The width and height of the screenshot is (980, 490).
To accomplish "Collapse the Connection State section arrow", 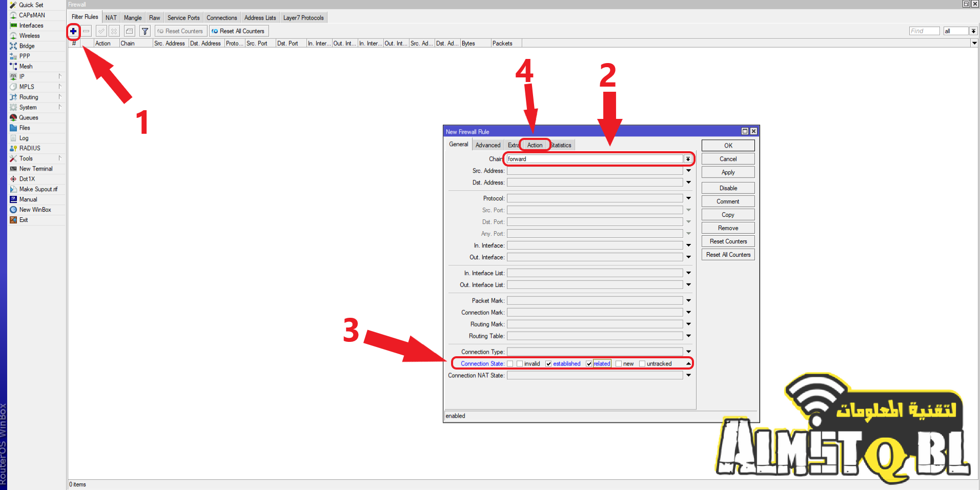I will (688, 364).
